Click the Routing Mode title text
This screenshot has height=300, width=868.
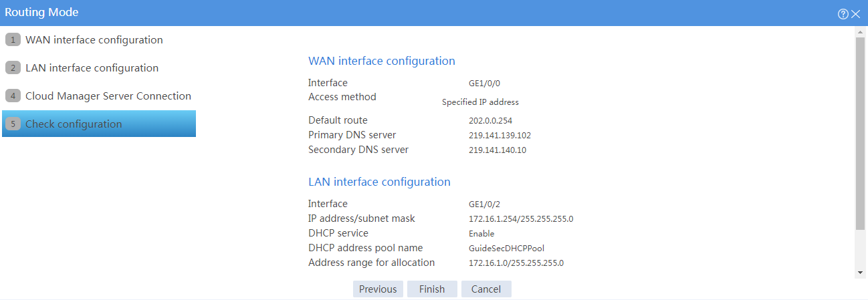(x=41, y=13)
